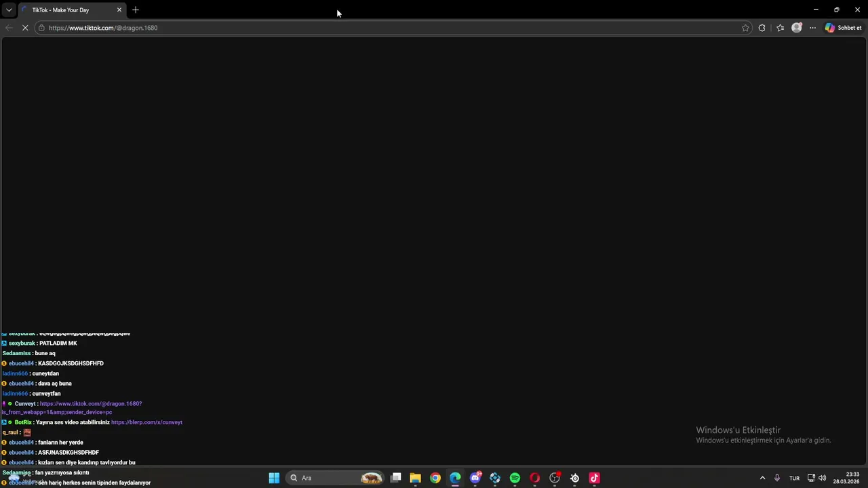Click message 'PATLADIM MK' in chat
The width and height of the screenshot is (868, 488).
58,344
